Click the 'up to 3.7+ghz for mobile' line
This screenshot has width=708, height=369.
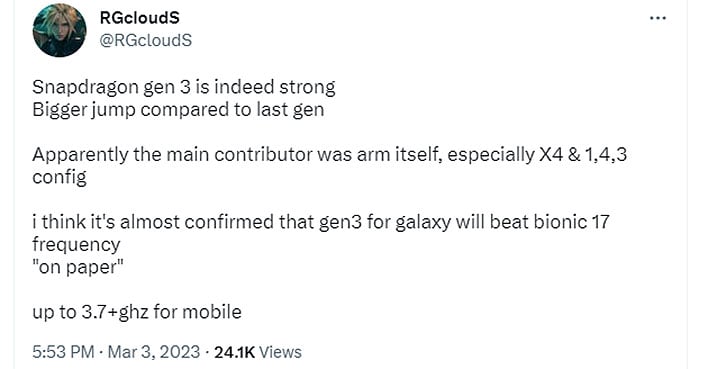137,312
